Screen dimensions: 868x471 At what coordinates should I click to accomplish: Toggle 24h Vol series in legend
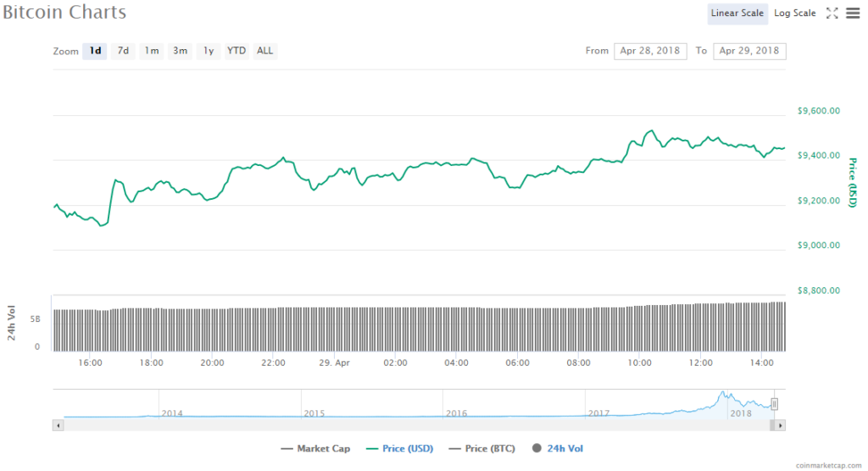click(x=558, y=448)
